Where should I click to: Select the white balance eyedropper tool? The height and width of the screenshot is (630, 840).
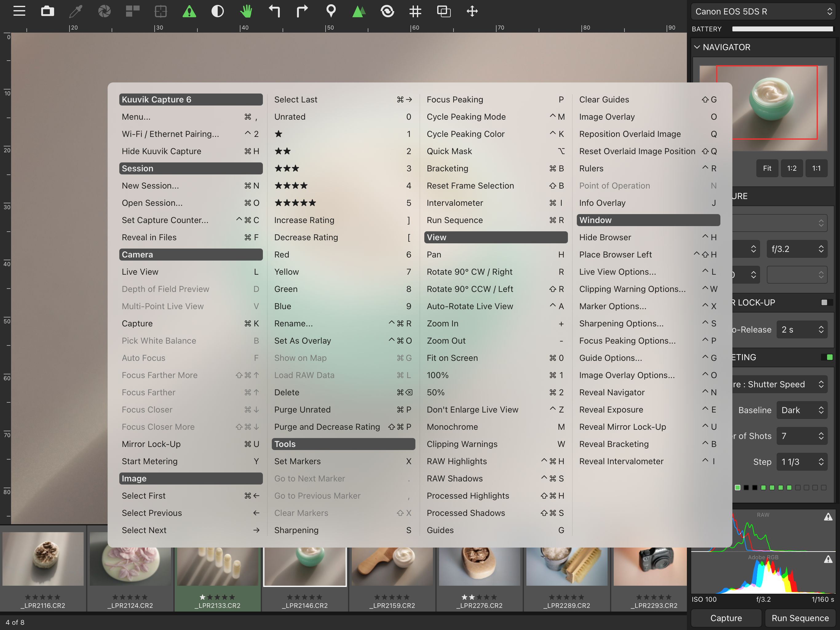point(76,11)
